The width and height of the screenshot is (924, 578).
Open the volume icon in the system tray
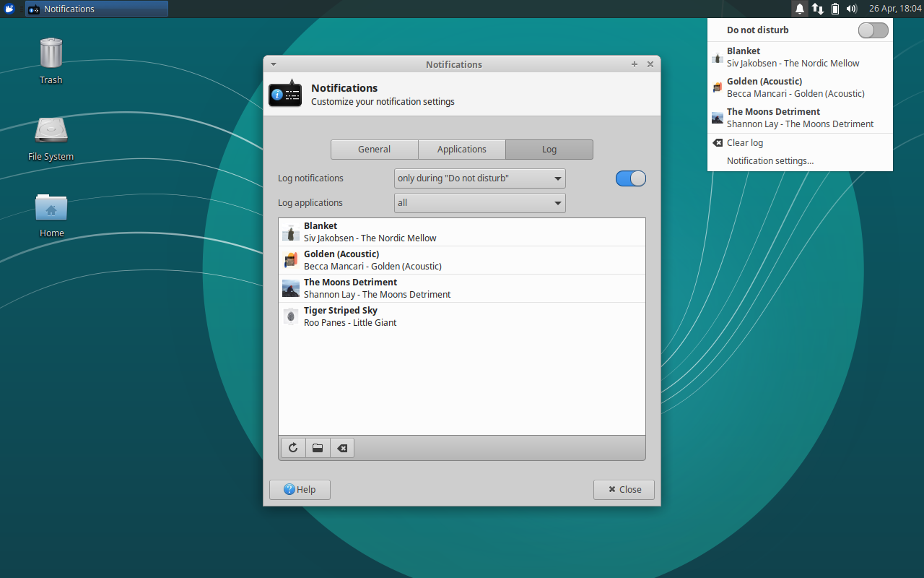851,9
